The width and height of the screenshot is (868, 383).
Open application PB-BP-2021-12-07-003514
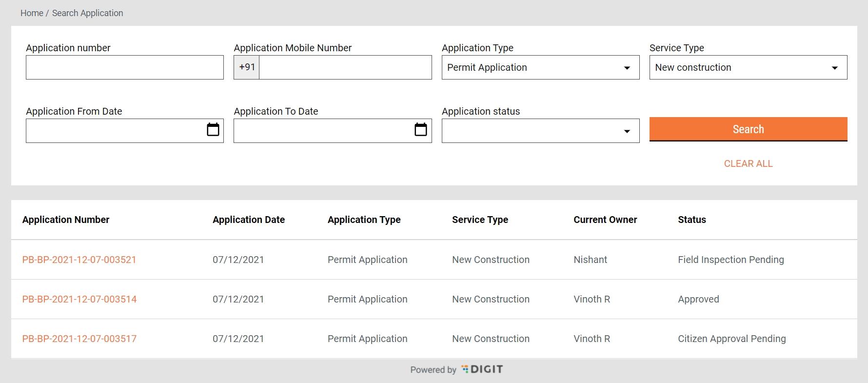tap(79, 299)
